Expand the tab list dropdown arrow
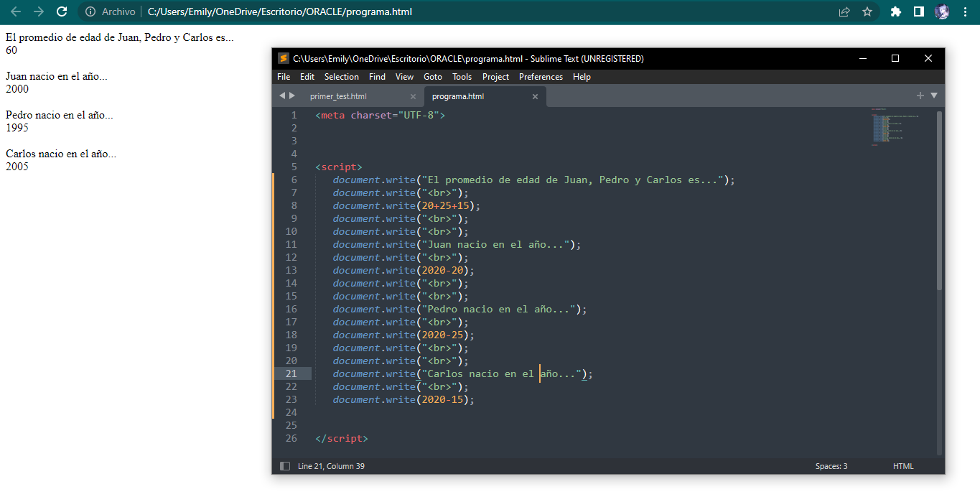This screenshot has width=980, height=497. click(934, 96)
